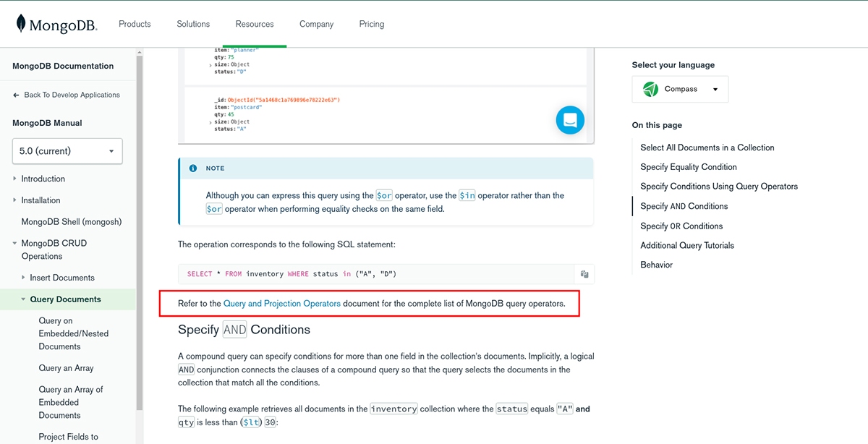Open the Products menu
Screen dimensions: 868x444
coord(135,24)
